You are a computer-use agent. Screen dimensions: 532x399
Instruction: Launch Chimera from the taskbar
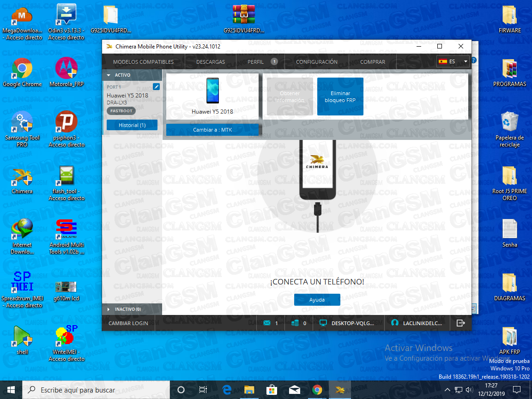[339, 390]
